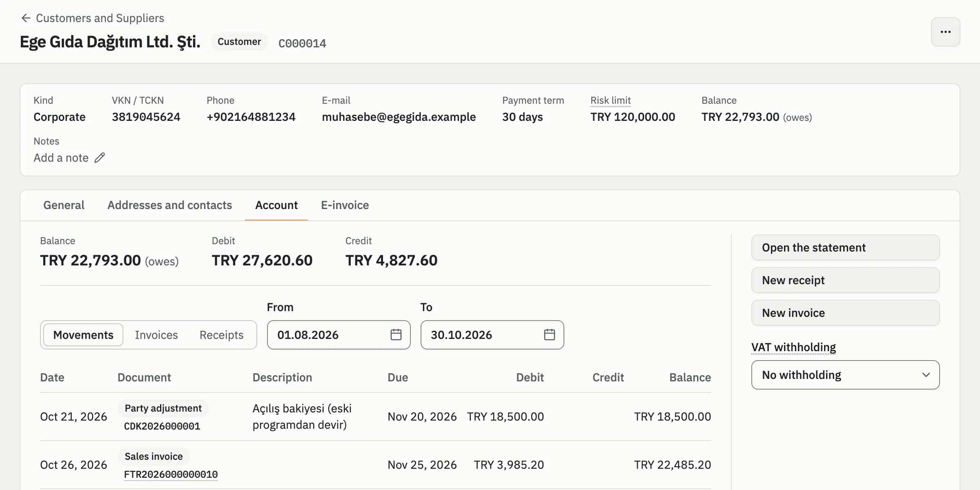Click phone number +902164881234
Viewport: 980px width, 490px height.
tap(251, 117)
